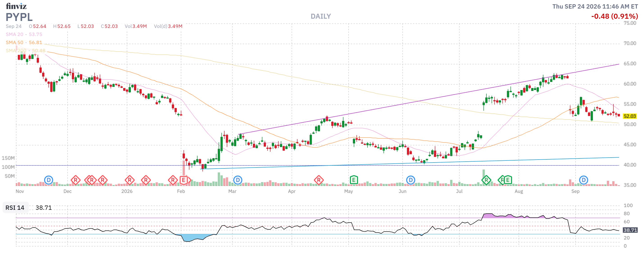Go to the finviz logo
Image resolution: width=644 pixels, height=253 pixels.
click(16, 6)
